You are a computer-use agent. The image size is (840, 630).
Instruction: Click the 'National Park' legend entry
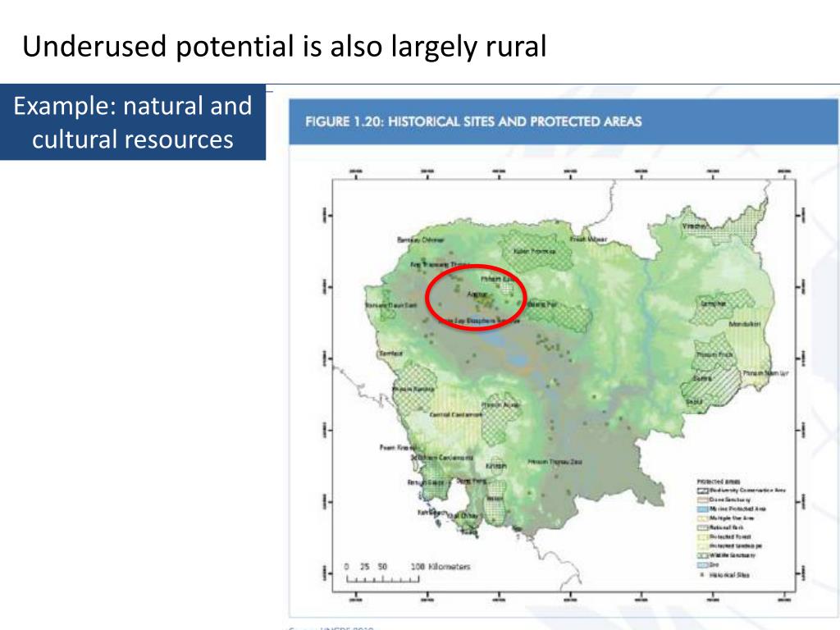coord(720,527)
